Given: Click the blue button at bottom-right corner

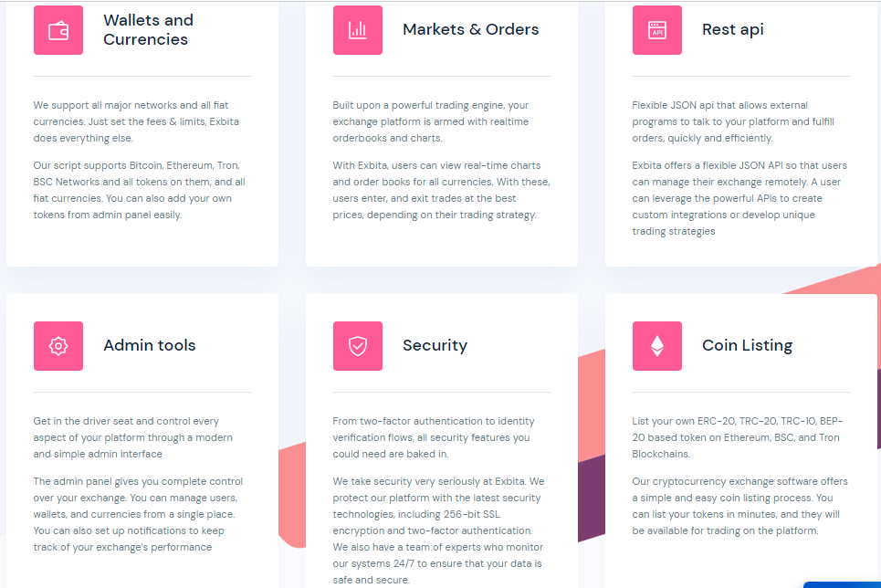Looking at the screenshot, I should (x=842, y=584).
